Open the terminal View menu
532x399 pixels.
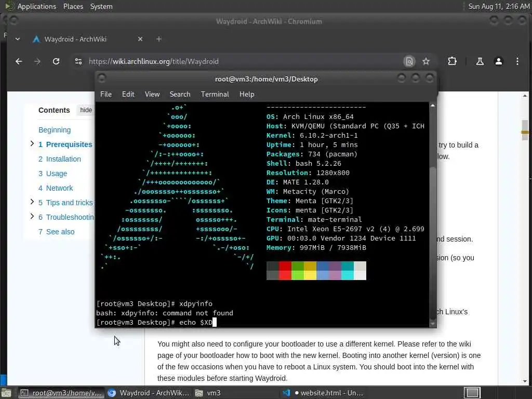click(152, 95)
